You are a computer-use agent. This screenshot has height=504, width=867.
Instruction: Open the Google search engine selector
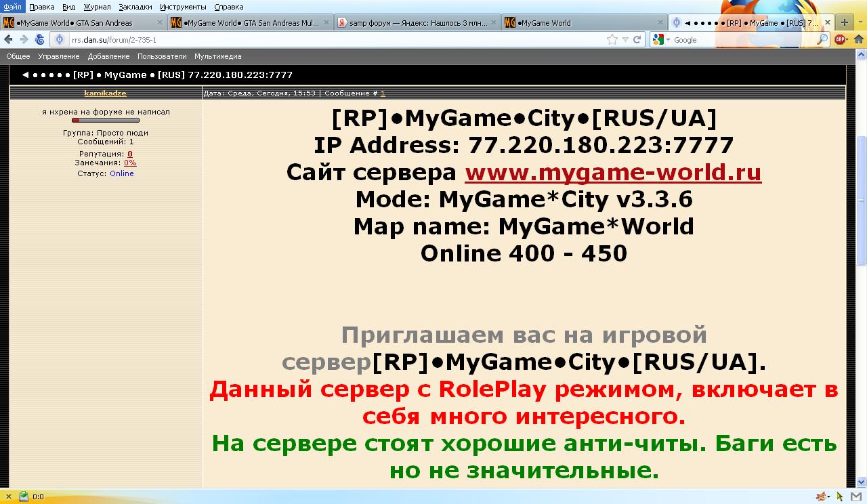click(661, 40)
